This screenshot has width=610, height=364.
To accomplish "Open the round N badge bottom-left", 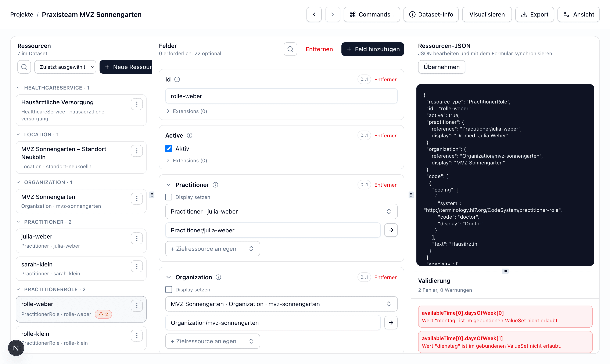I will pyautogui.click(x=16, y=348).
